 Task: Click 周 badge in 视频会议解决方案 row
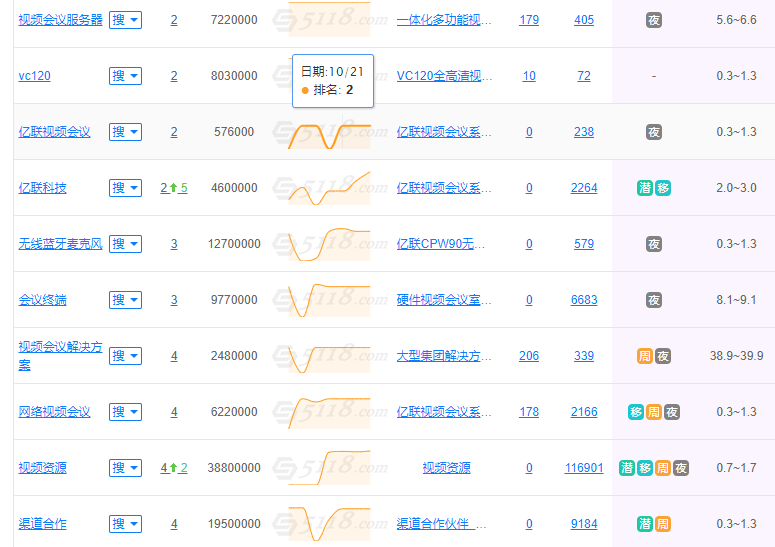click(645, 356)
